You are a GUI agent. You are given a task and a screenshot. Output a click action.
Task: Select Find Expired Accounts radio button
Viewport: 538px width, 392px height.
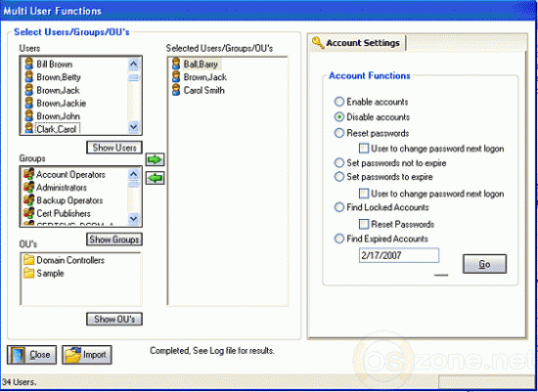339,239
